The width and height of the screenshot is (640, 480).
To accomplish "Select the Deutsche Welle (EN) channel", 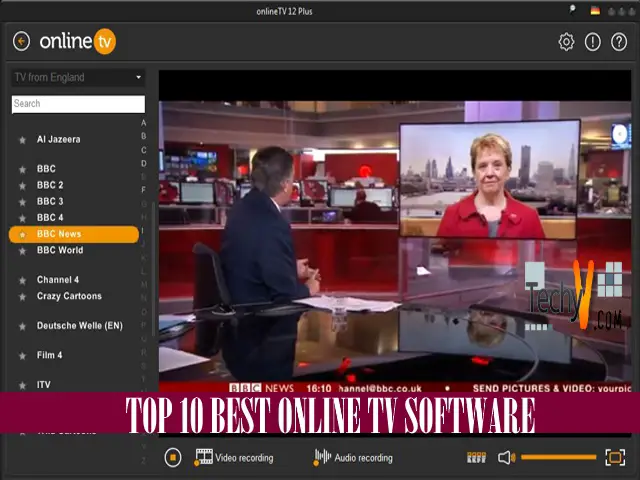I will coord(80,326).
